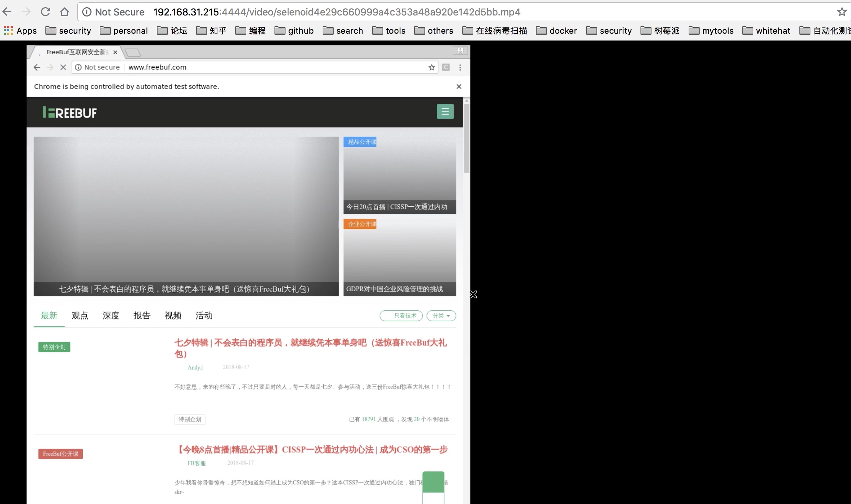This screenshot has height=504, width=851.
Task: Click the inner page vertical scrollbar
Action: 466,138
